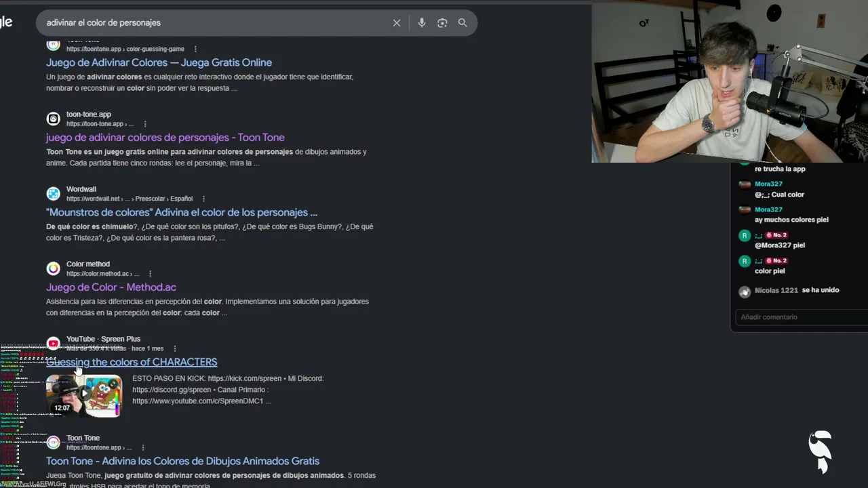This screenshot has height=488, width=868.
Task: Submit search with the magnifying glass icon
Action: (462, 23)
